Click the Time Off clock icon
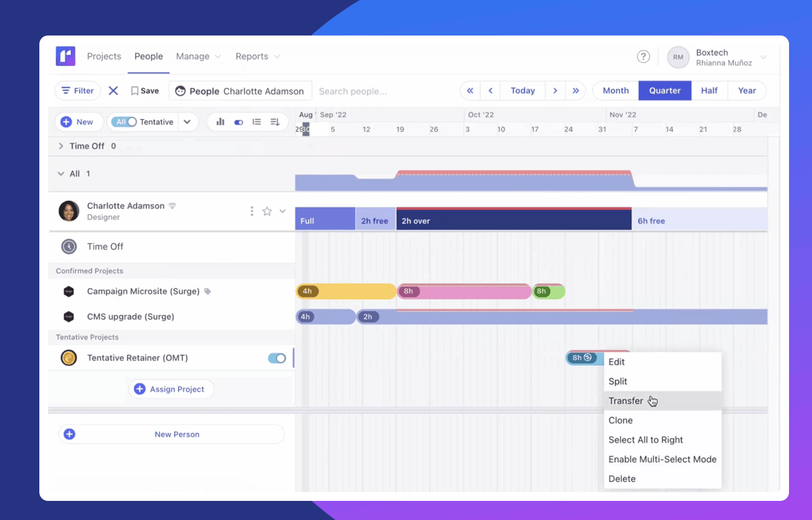This screenshot has width=812, height=520. click(x=69, y=247)
